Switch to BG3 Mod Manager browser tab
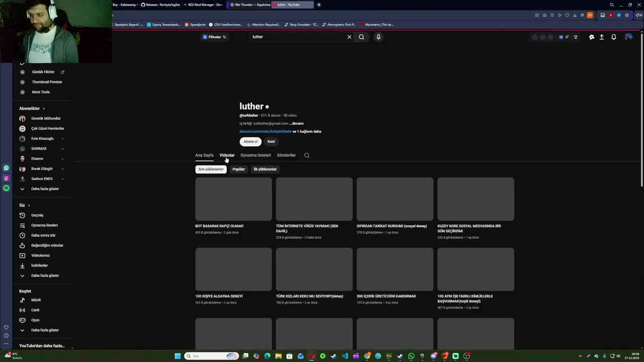This screenshot has height=362, width=644. (204, 5)
